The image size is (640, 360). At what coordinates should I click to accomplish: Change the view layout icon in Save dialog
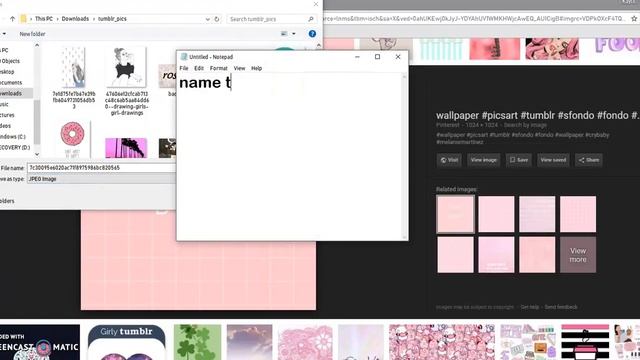[284, 34]
